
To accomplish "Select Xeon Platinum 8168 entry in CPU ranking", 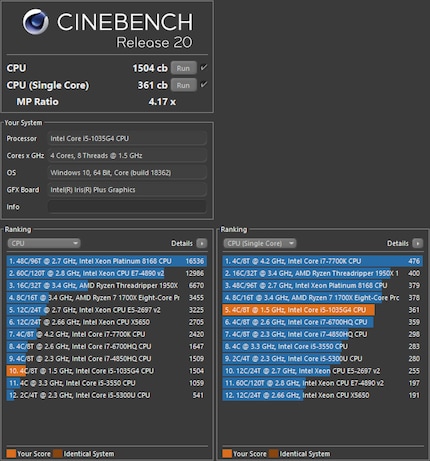I will pyautogui.click(x=107, y=261).
